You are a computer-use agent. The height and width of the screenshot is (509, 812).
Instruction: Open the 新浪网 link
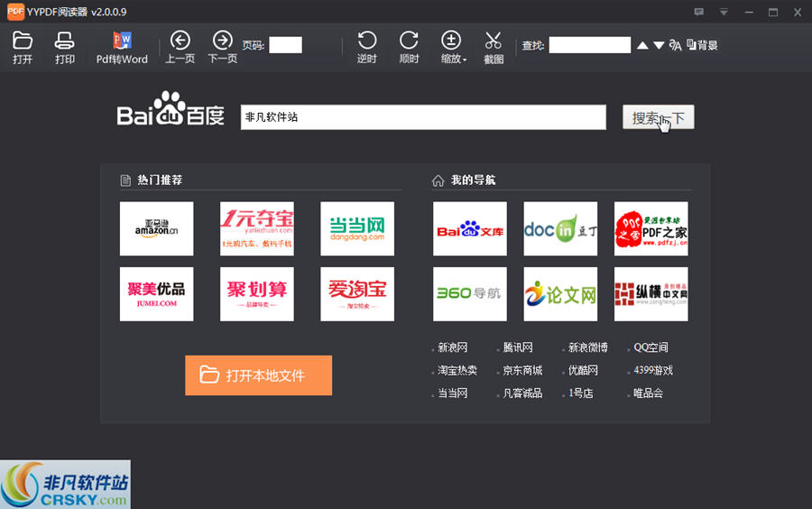[x=453, y=347]
